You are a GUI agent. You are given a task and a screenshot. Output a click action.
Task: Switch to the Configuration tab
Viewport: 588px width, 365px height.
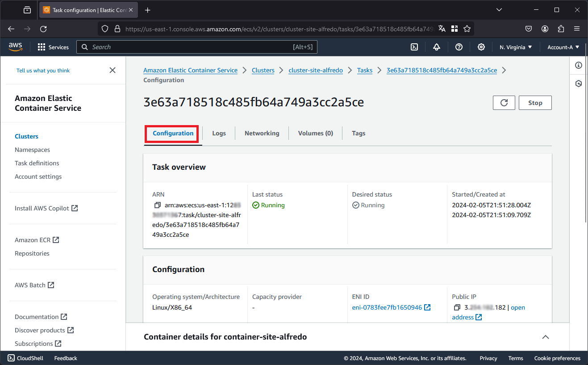click(173, 133)
